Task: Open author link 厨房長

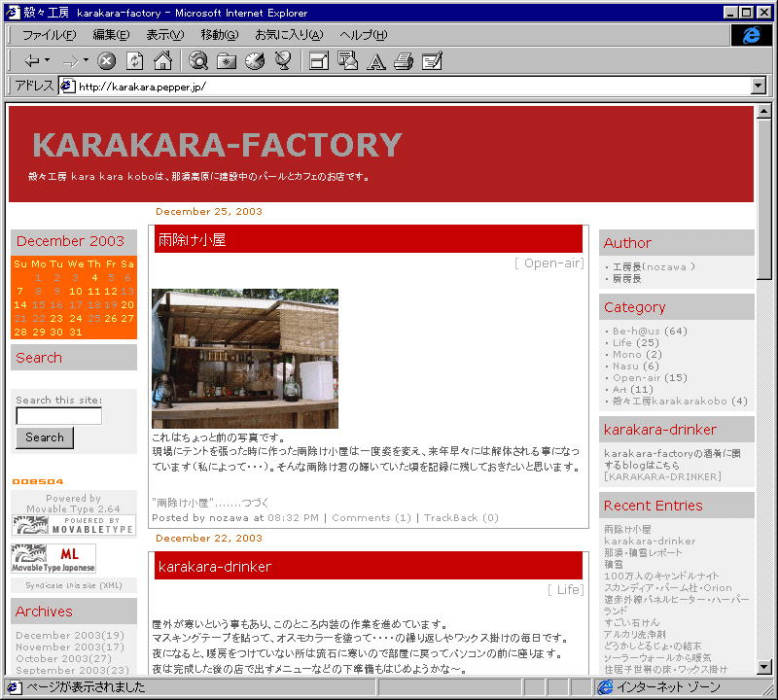Action: click(626, 279)
